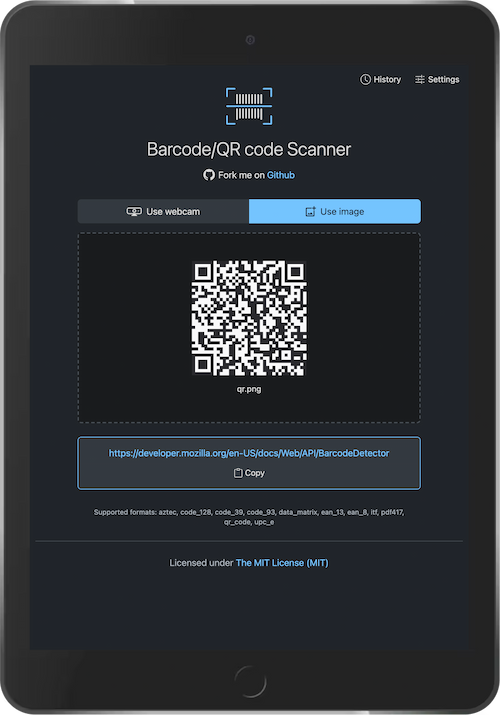Click the barcode scanner logo icon
Screen dimensions: 500x715
pyautogui.click(x=249, y=106)
